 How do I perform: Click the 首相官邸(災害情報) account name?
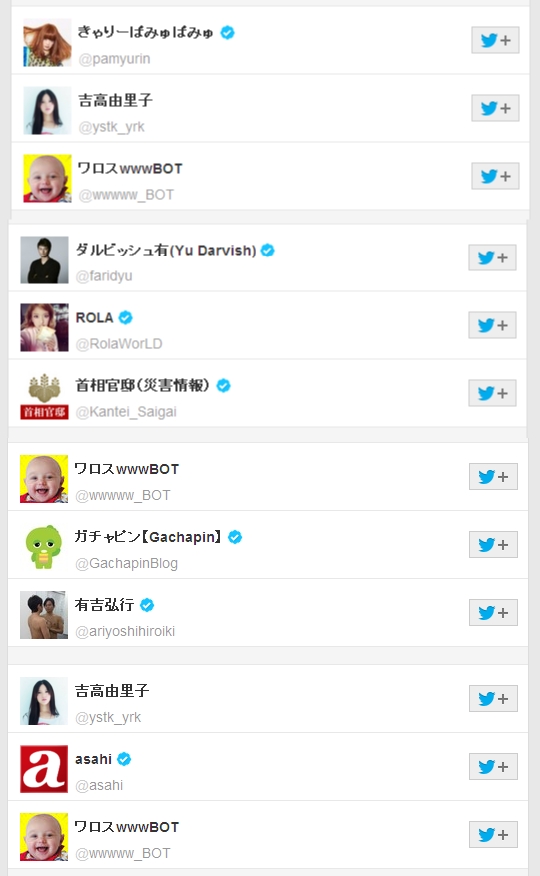[x=142, y=385]
